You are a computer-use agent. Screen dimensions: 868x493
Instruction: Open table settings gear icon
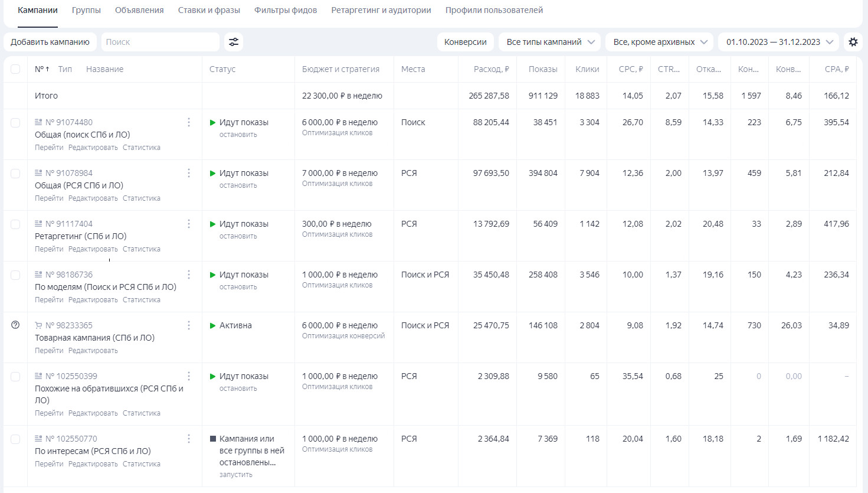[x=853, y=42]
